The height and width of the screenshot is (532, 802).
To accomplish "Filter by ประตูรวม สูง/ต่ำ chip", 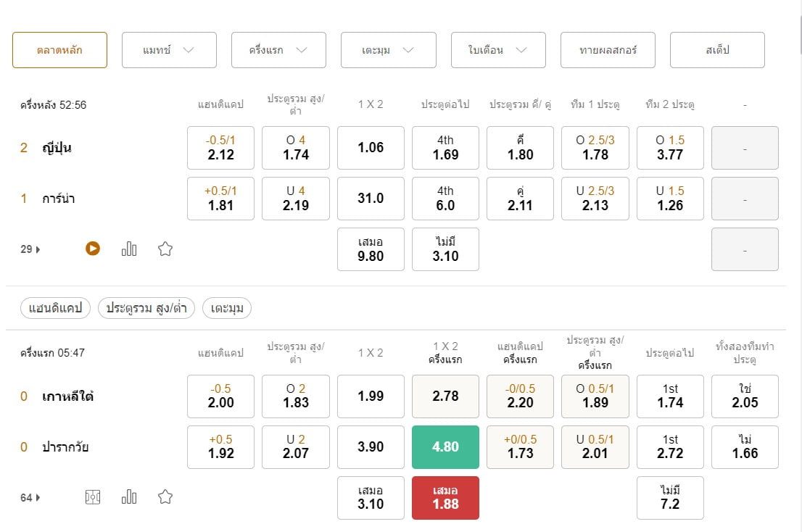I will (146, 308).
